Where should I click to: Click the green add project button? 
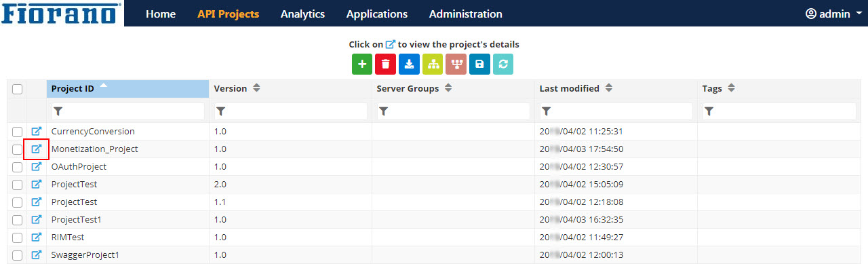[362, 64]
